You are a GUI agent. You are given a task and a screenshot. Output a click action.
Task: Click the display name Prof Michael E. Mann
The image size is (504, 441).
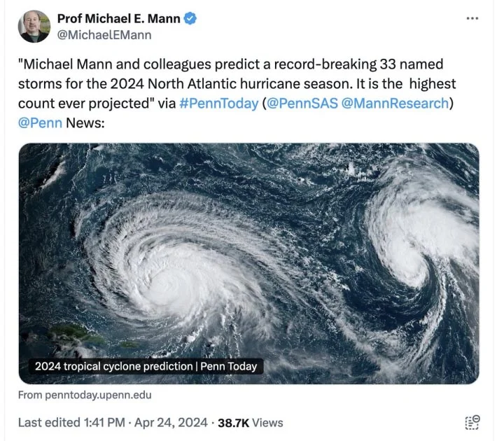tap(118, 19)
